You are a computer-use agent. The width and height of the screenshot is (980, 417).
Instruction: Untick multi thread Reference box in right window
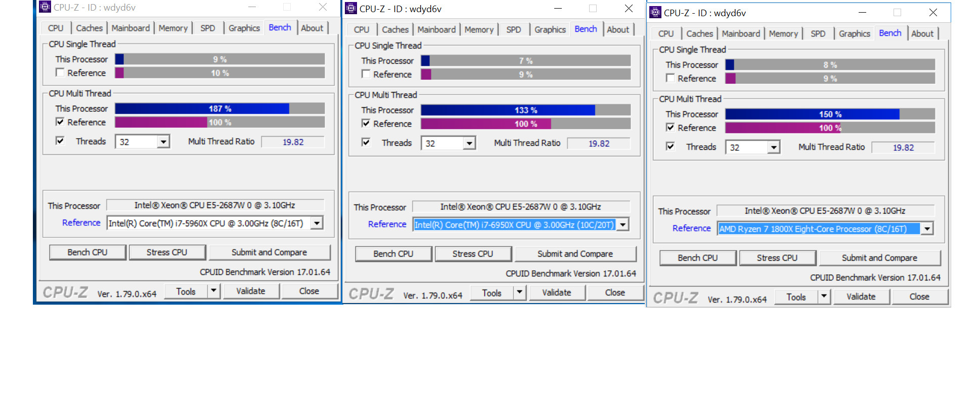(x=670, y=128)
